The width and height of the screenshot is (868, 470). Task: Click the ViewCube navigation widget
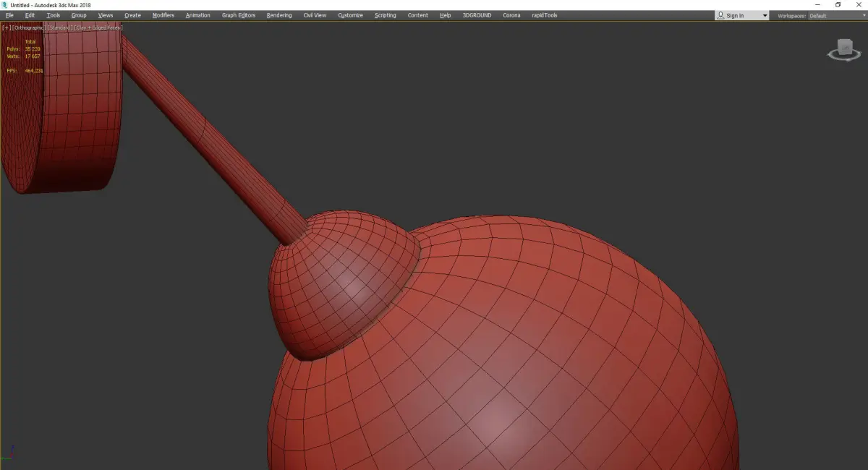[844, 51]
